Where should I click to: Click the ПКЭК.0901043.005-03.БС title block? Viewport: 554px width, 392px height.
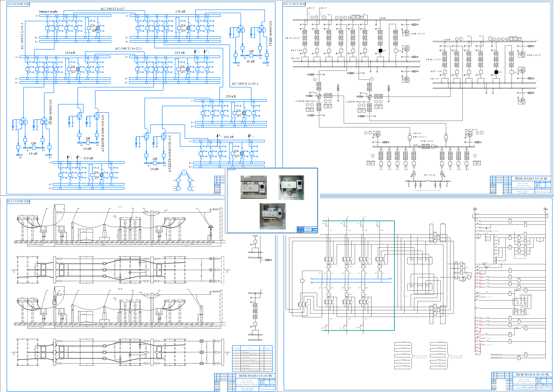531,179
